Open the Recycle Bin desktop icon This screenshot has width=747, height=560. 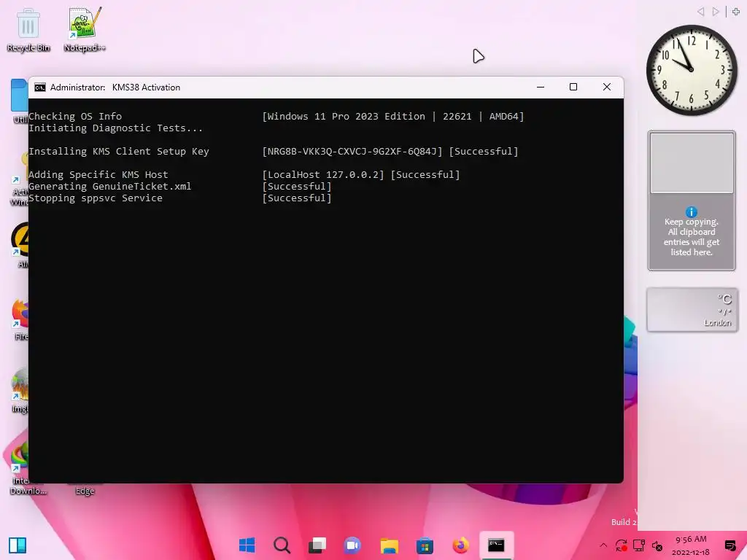tap(28, 29)
